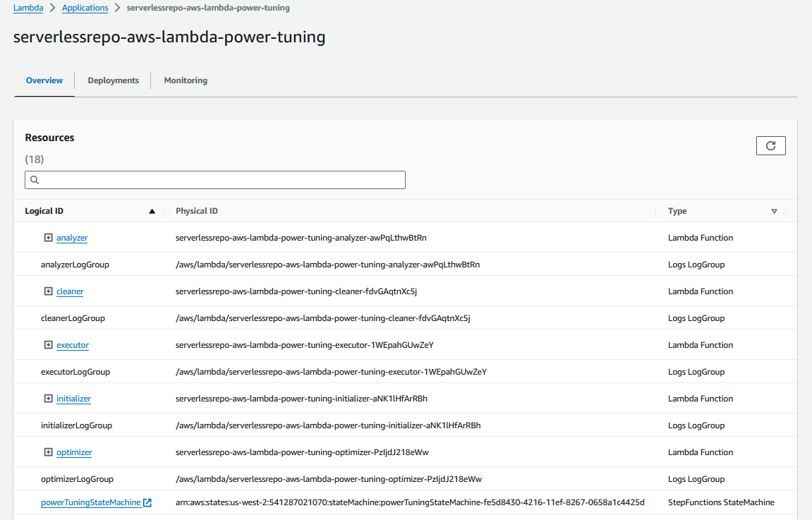Image resolution: width=812 pixels, height=520 pixels.
Task: Go to Applications breadcrumb link
Action: point(85,8)
